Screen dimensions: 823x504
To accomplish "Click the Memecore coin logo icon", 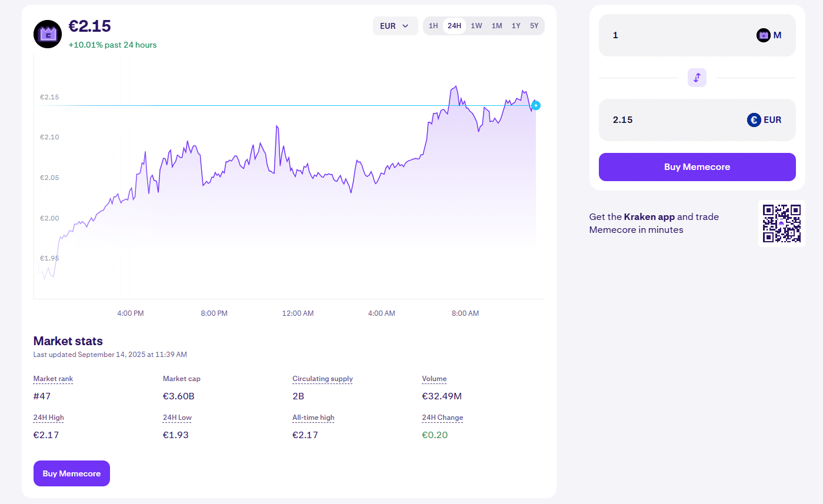I will pos(48,34).
